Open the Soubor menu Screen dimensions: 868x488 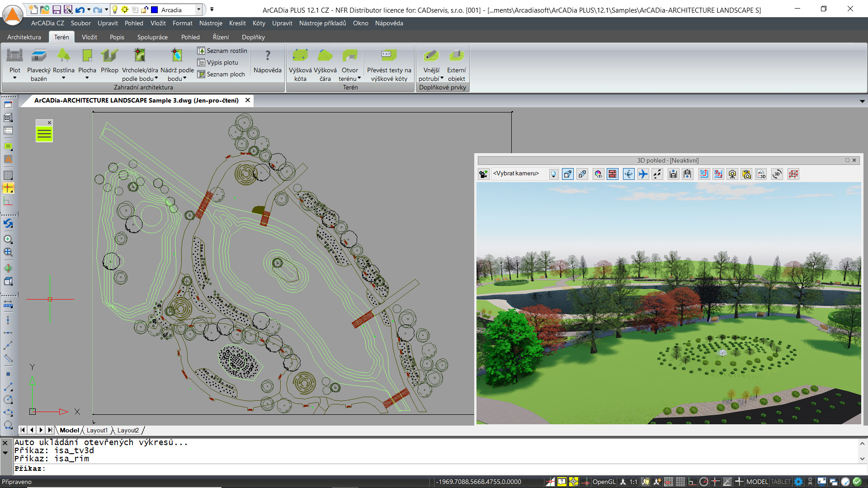[81, 23]
